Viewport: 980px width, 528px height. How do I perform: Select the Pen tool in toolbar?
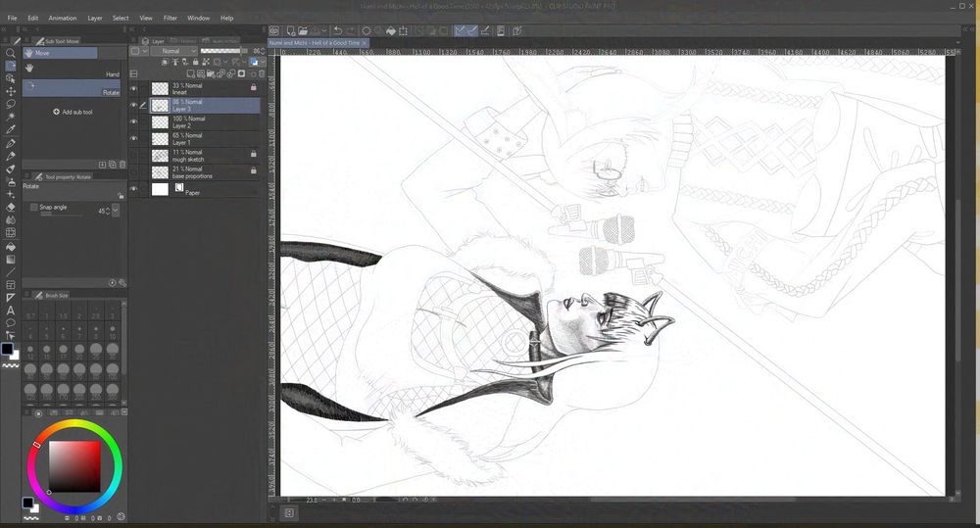click(x=10, y=143)
